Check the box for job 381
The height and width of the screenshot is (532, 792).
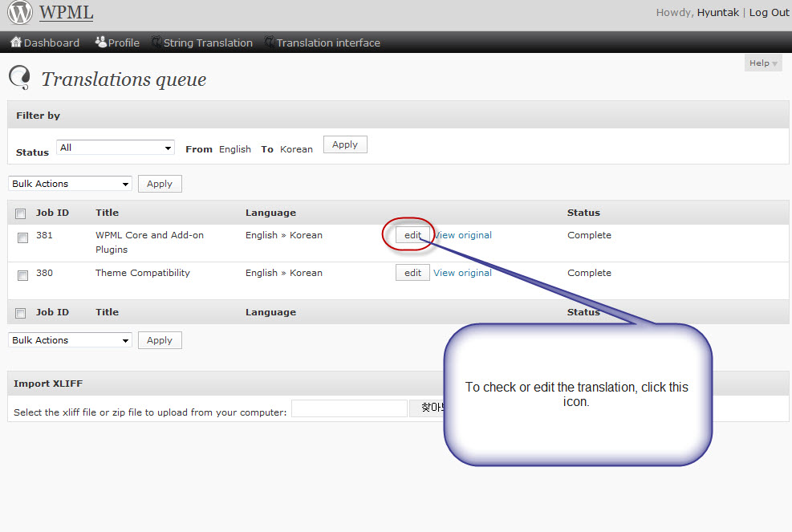pos(22,238)
